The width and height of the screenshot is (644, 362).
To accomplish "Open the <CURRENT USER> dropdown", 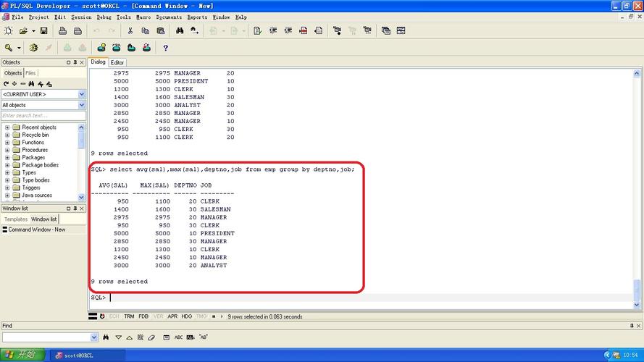I will click(x=81, y=94).
